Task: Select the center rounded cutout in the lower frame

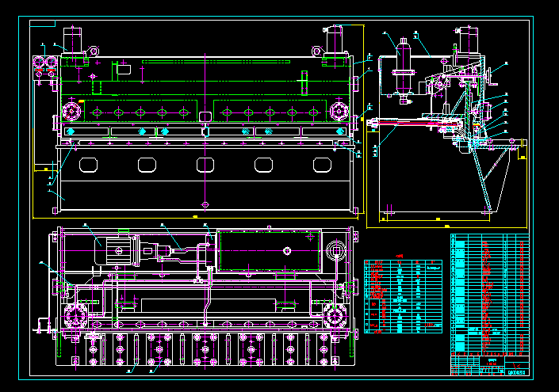Action: pos(205,165)
